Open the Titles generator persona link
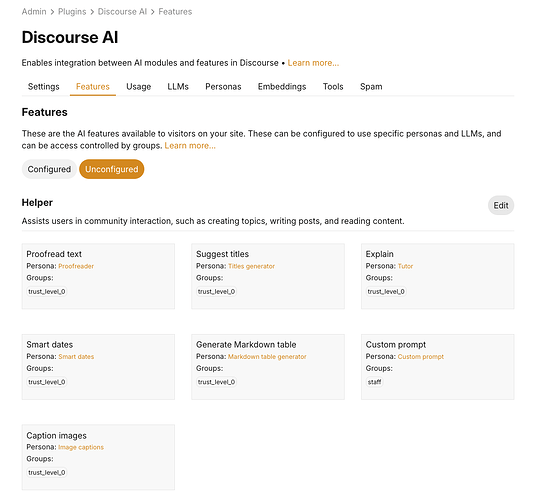The image size is (549, 499). pos(251,266)
